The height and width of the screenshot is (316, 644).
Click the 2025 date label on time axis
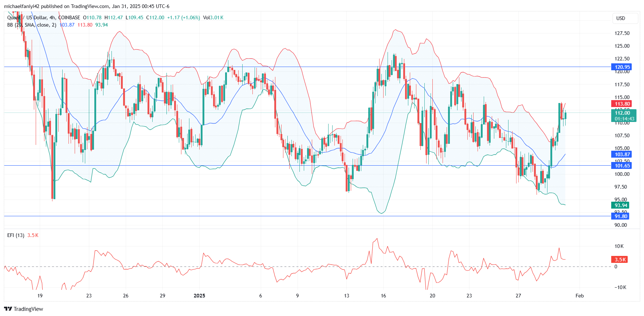point(199,296)
